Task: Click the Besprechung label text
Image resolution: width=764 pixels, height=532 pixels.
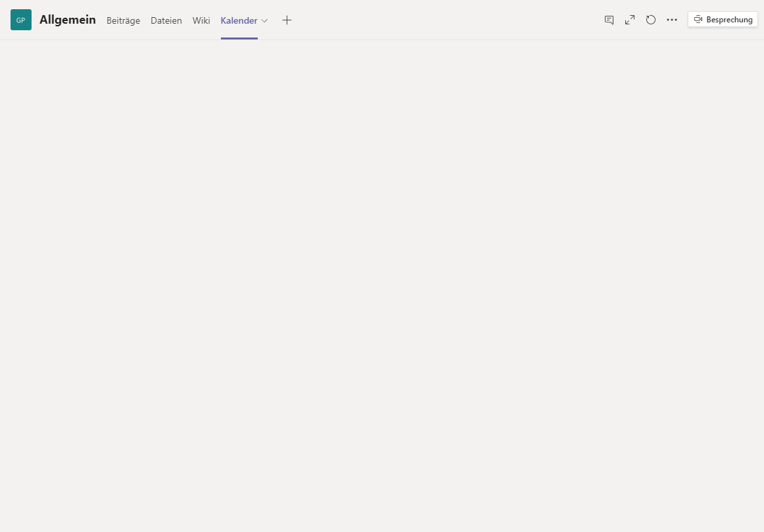Action: pyautogui.click(x=729, y=20)
